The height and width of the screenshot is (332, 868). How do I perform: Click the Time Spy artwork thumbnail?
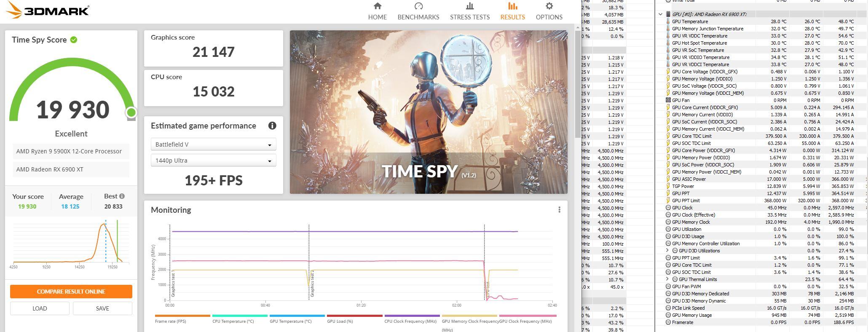tap(429, 112)
